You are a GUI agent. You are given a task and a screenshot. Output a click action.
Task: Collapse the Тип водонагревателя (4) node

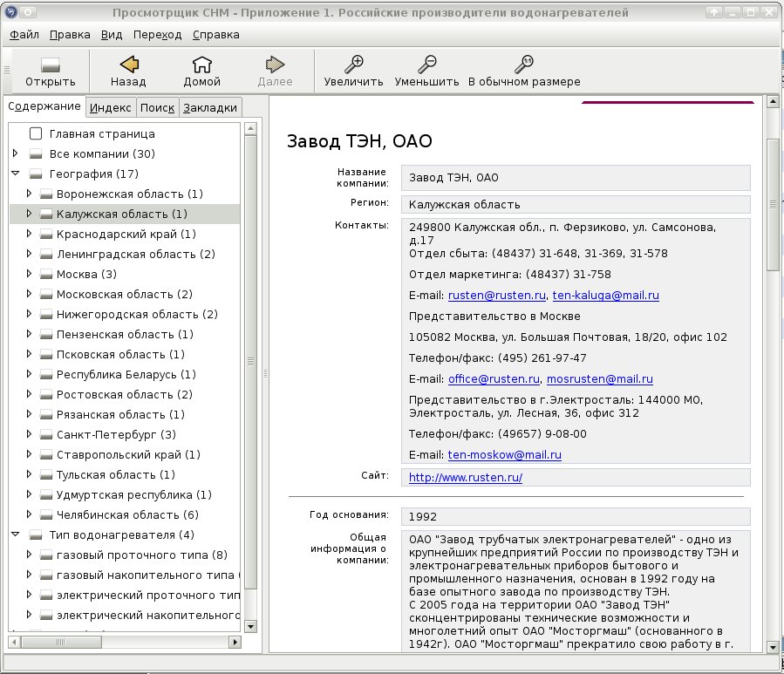tap(16, 534)
